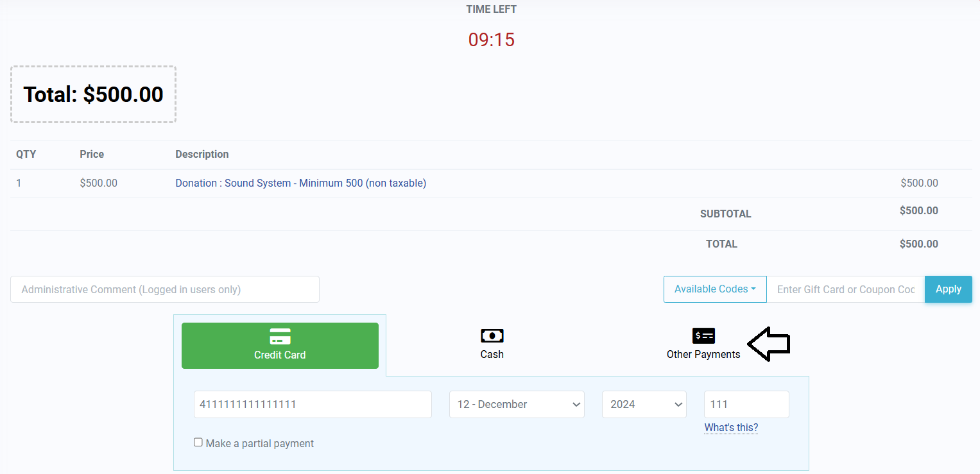
Task: Click the Description column header
Action: (202, 155)
